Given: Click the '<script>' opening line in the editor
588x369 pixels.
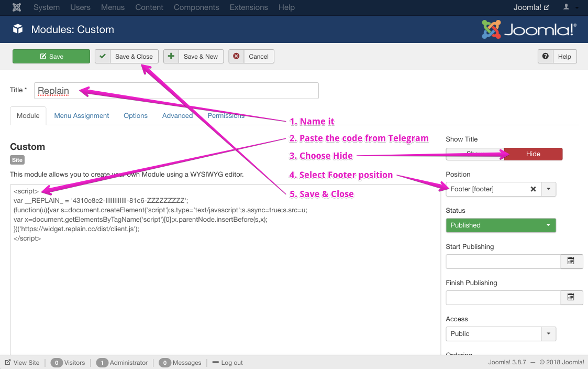Looking at the screenshot, I should point(26,191).
